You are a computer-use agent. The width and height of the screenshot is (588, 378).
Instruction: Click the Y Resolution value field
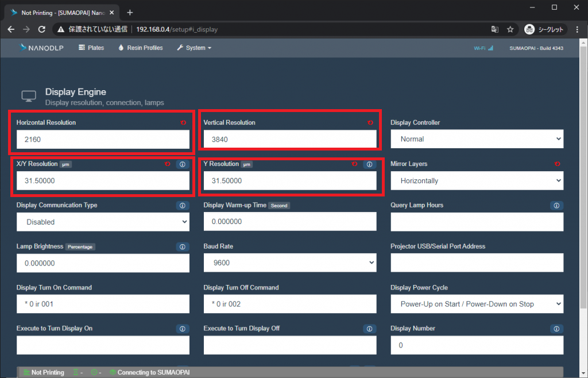point(290,181)
